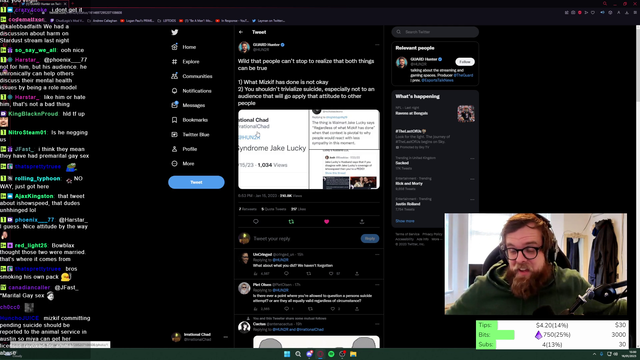View the Likes list of the tweet
This screenshot has height=360, width=640.
pyautogui.click(x=298, y=209)
